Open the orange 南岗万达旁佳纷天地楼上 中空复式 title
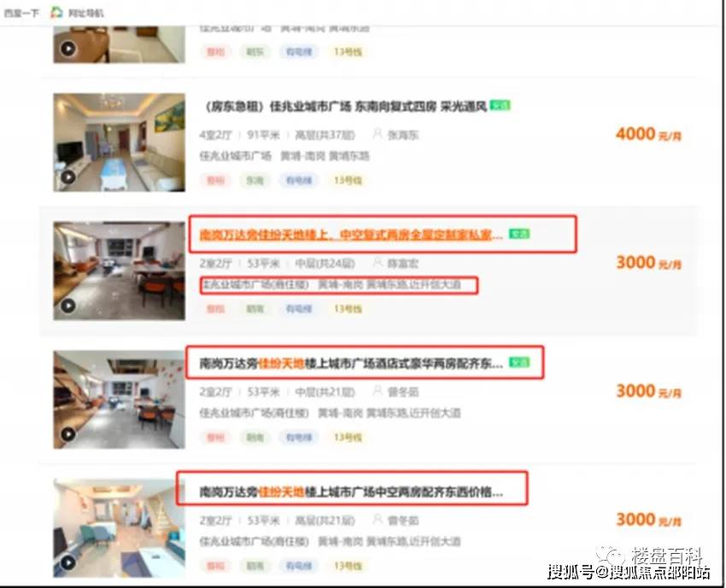Screen dimensions: 726x588 [351, 235]
